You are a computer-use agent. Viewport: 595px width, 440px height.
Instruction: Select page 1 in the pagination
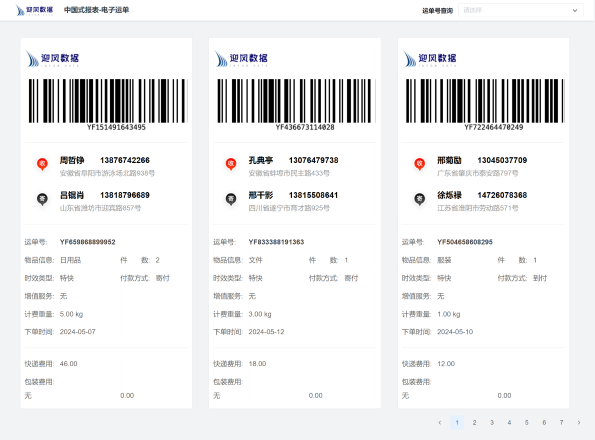click(x=457, y=423)
